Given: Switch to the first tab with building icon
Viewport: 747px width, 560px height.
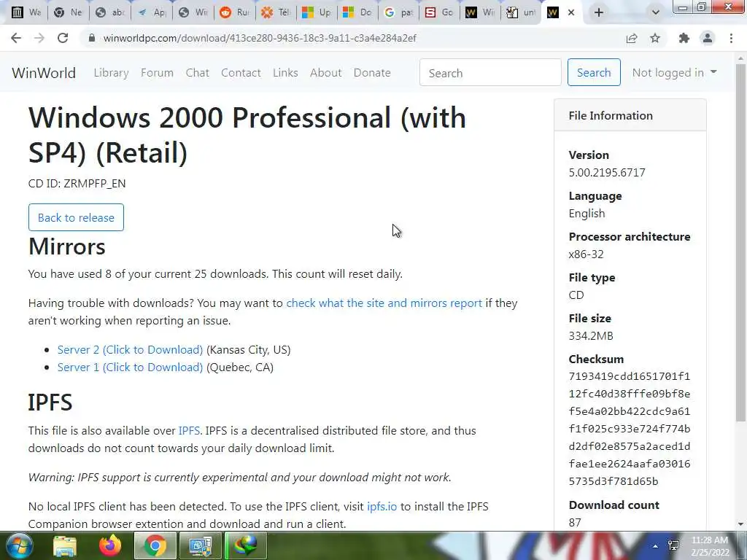Looking at the screenshot, I should coord(26,12).
